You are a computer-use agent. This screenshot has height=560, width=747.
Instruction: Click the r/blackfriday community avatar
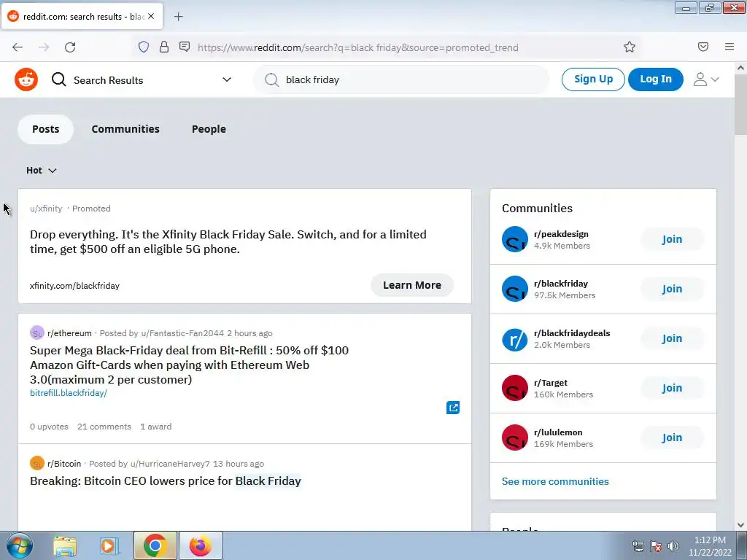[515, 289]
